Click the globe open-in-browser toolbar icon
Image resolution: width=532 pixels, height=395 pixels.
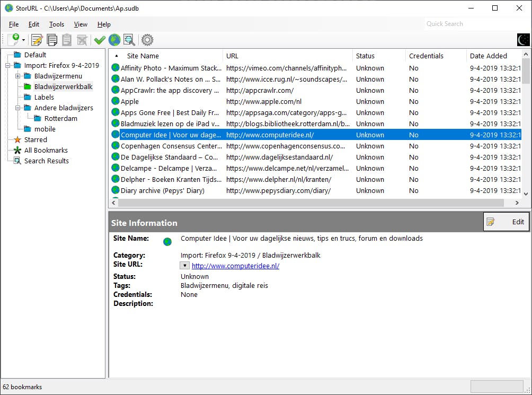(x=114, y=40)
